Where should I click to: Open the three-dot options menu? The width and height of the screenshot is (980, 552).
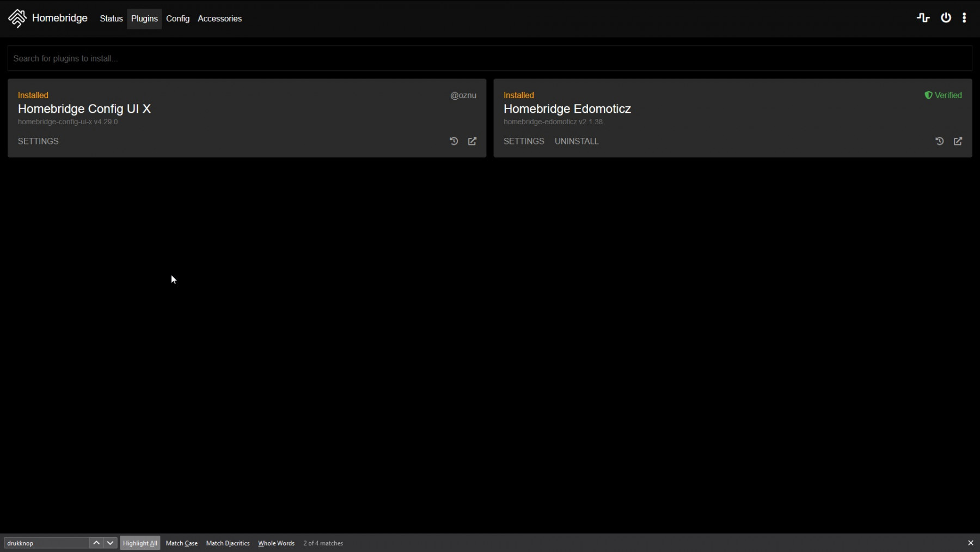pyautogui.click(x=964, y=18)
